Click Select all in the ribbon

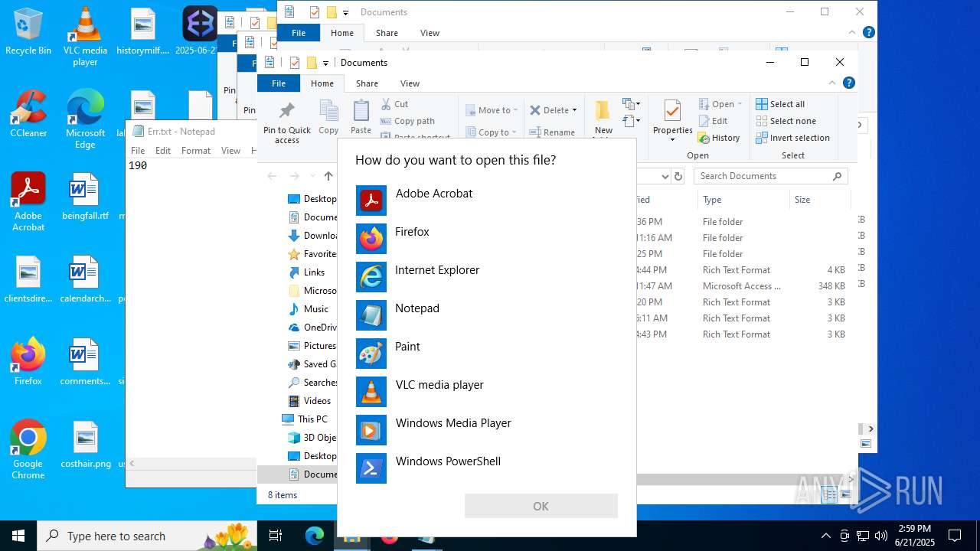pyautogui.click(x=780, y=104)
